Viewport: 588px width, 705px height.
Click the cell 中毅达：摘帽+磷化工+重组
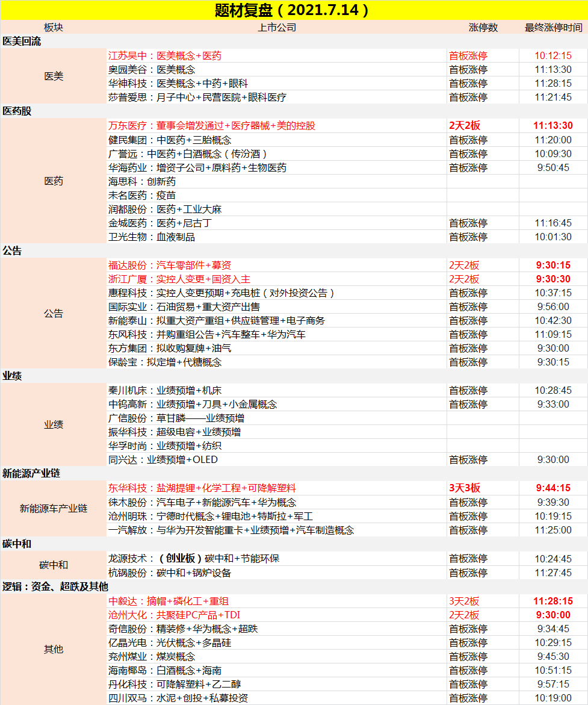tap(276, 601)
